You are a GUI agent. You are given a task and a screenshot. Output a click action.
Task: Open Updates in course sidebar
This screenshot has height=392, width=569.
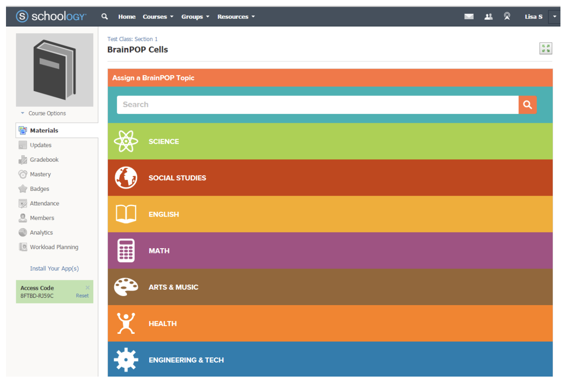pos(41,145)
